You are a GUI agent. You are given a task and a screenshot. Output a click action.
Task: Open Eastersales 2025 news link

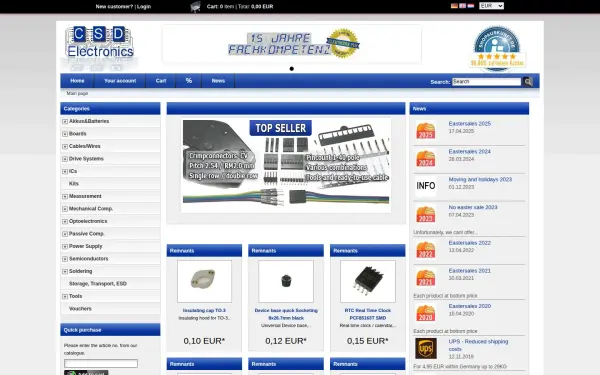pyautogui.click(x=470, y=124)
